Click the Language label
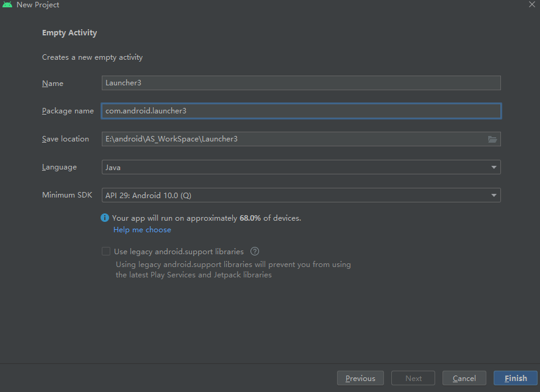 pyautogui.click(x=59, y=167)
